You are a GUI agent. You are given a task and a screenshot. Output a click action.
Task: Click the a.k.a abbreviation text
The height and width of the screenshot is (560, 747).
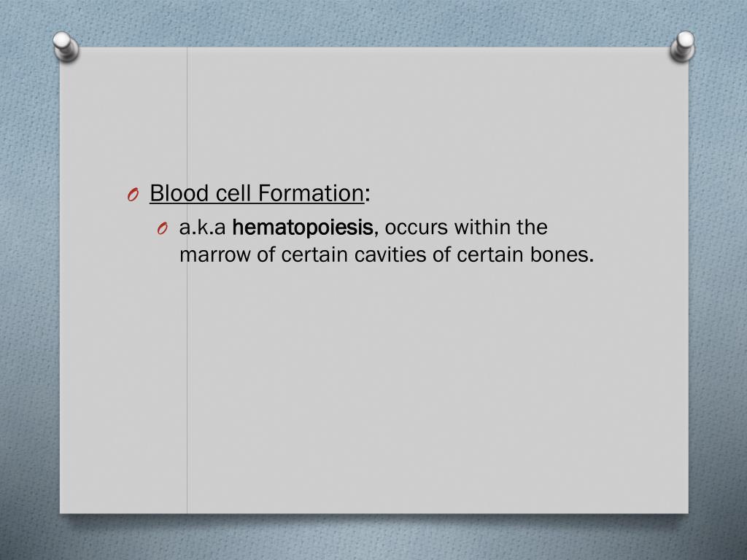[x=203, y=227]
